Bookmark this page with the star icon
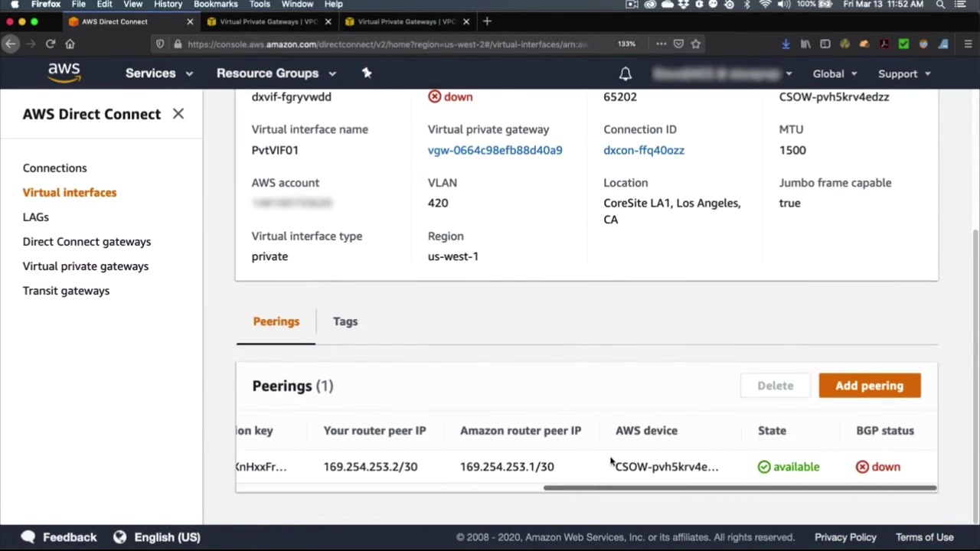The height and width of the screenshot is (551, 980). tap(696, 44)
